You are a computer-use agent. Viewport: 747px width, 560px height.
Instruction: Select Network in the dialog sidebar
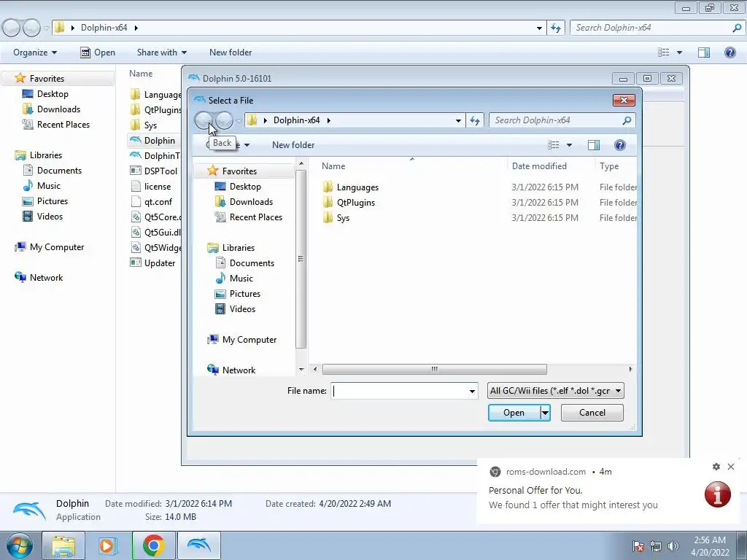tap(239, 370)
